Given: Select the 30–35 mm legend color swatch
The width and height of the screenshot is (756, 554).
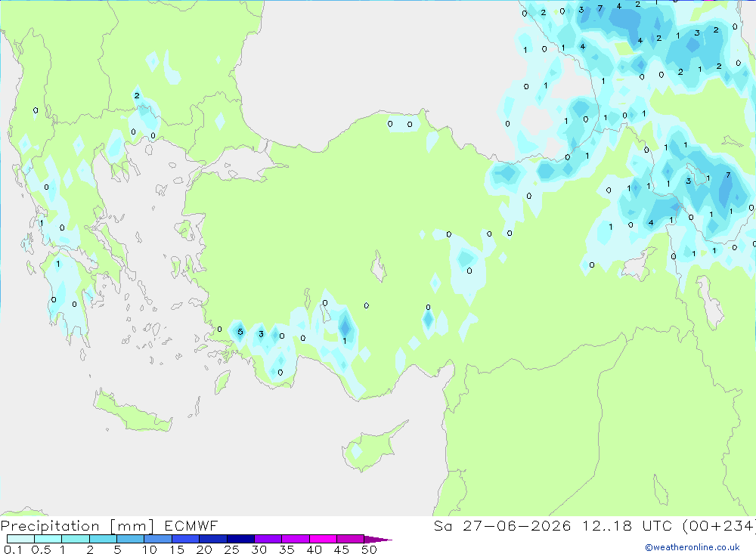Looking at the screenshot, I should (268, 539).
